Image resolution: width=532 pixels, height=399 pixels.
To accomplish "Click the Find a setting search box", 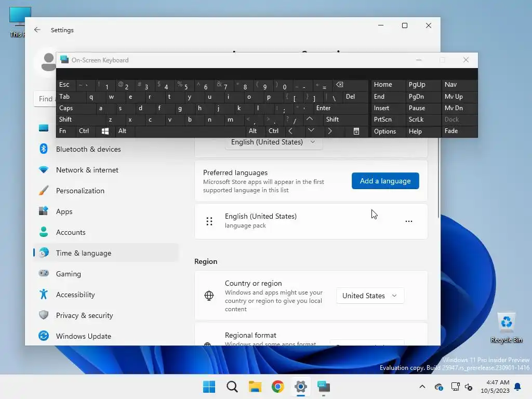I will [x=45, y=99].
